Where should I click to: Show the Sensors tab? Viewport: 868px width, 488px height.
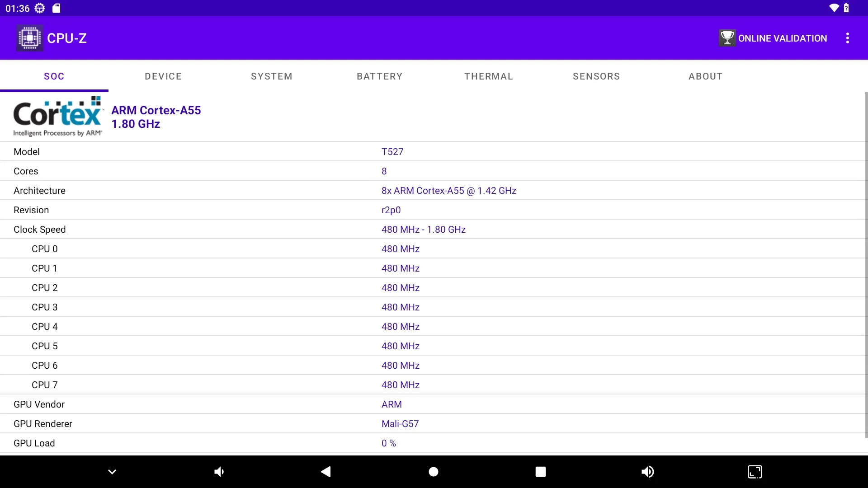[596, 76]
